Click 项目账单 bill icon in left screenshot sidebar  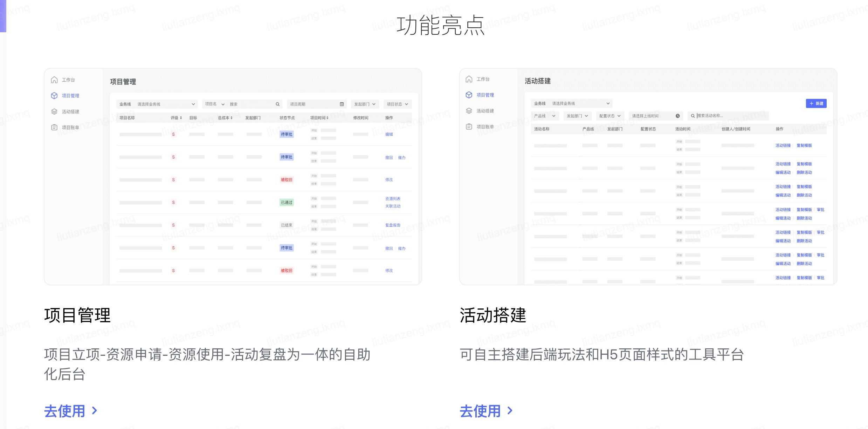point(54,127)
